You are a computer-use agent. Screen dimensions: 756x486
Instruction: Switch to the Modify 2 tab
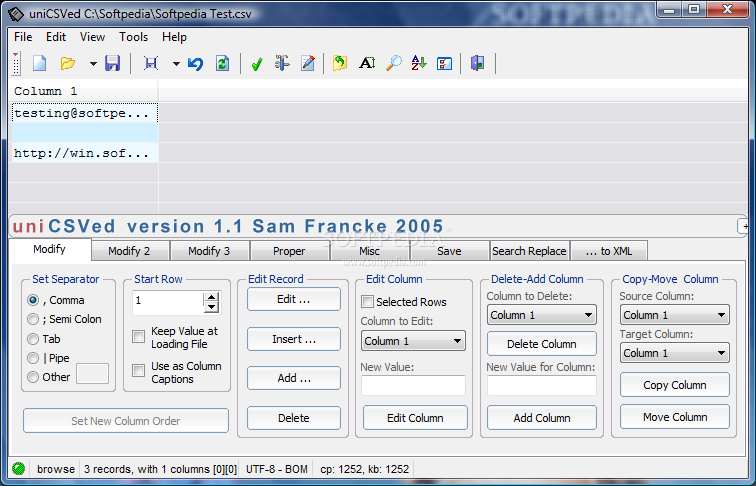pyautogui.click(x=129, y=251)
